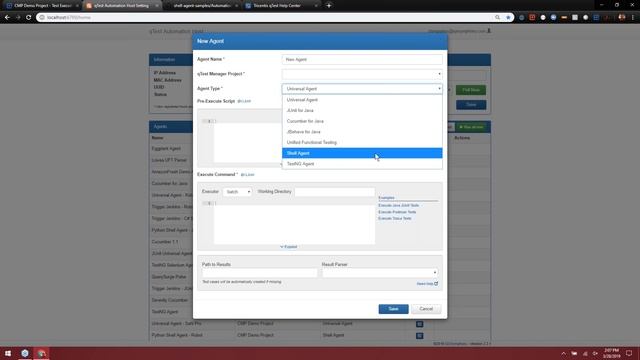Image resolution: width=640 pixels, height=360 pixels.
Task: Open the Executor dropdown
Action: [237, 192]
